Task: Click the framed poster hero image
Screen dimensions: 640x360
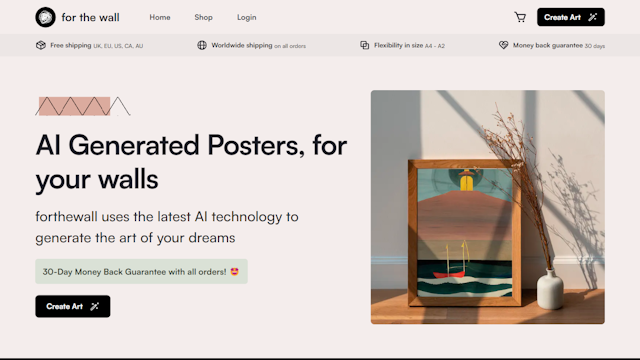Action: [x=487, y=207]
